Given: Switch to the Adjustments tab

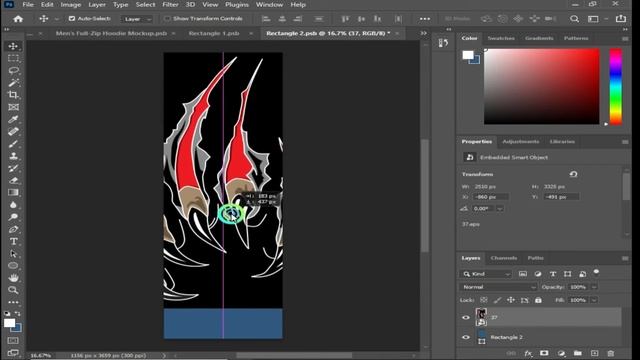Looking at the screenshot, I should [520, 142].
